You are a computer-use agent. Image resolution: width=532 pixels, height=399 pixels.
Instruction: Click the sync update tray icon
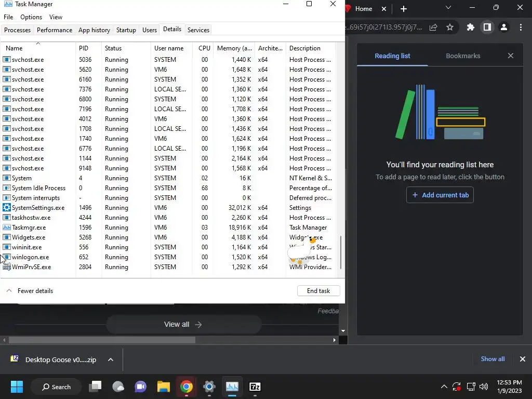[x=457, y=387]
